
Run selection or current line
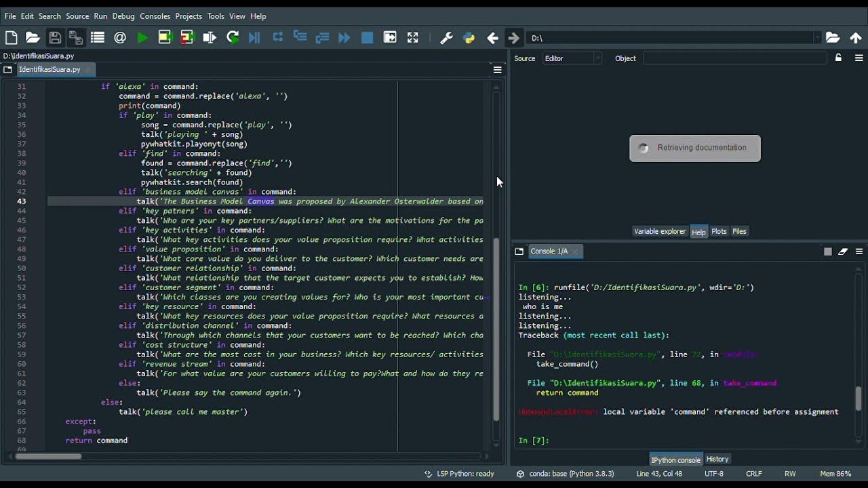pyautogui.click(x=210, y=38)
